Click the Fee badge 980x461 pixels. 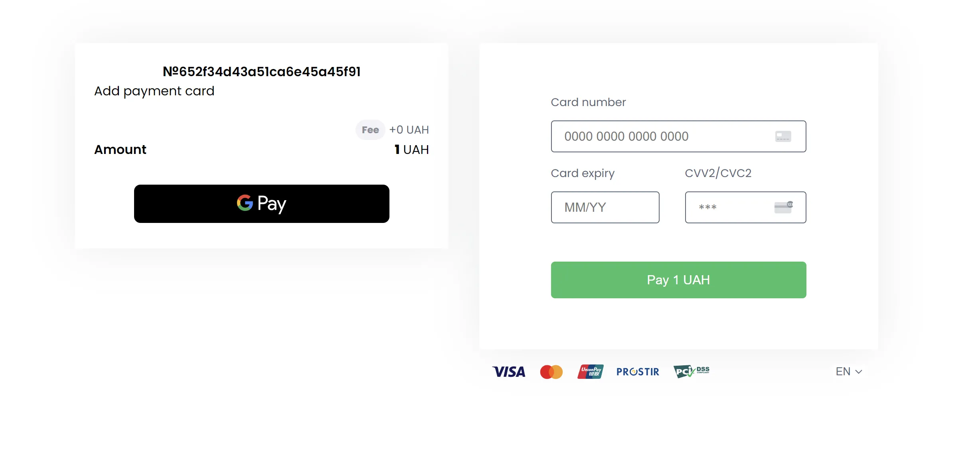(x=370, y=130)
